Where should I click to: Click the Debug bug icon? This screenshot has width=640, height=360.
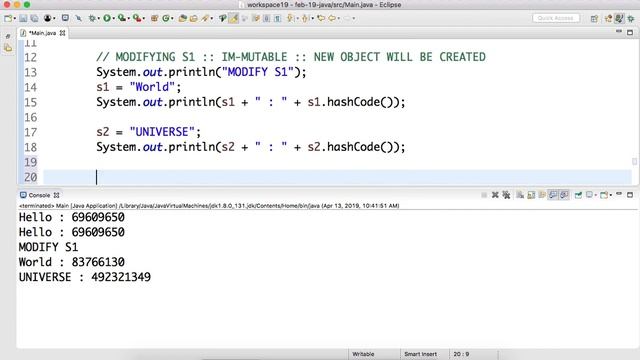(92, 18)
